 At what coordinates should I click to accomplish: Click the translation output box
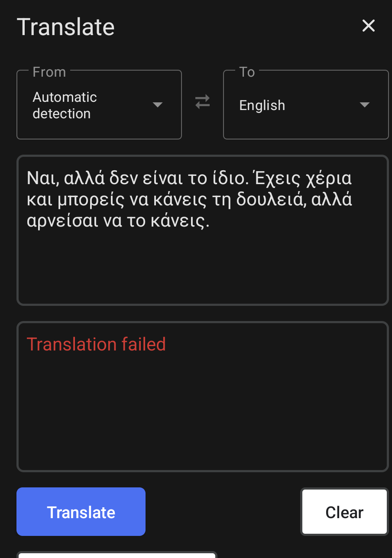[202, 412]
